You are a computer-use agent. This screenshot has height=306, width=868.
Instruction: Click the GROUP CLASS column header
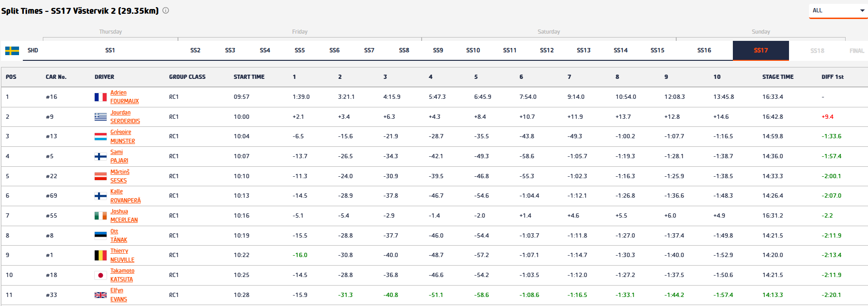tap(187, 77)
